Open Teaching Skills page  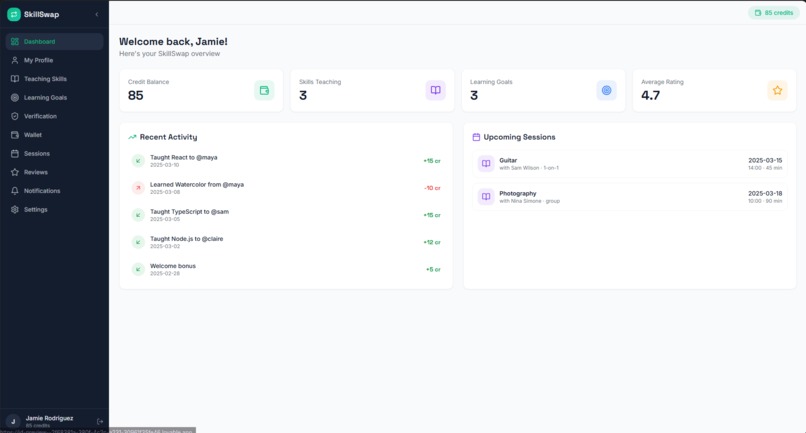click(x=54, y=79)
